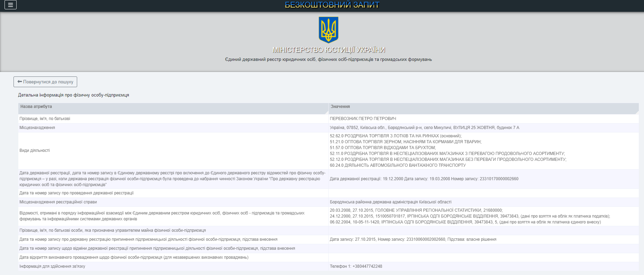The width and height of the screenshot is (644, 275).
Task: Click 'Місцезнаходження реєстраційної справи' row label
Action: [58, 202]
